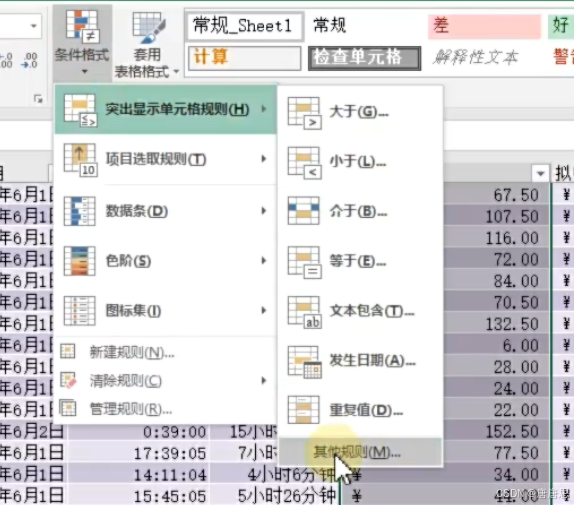Choose 清除规则(C) menu entry

pyautogui.click(x=165, y=381)
